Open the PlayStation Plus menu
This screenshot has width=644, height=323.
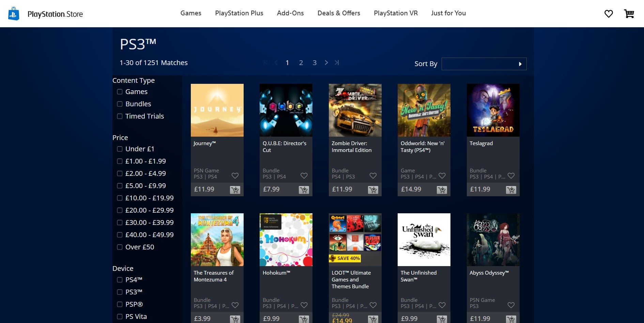pos(239,13)
